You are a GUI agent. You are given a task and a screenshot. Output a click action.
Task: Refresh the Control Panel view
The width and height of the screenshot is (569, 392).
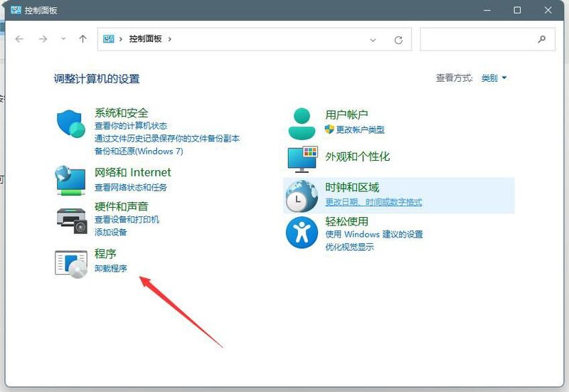(398, 40)
